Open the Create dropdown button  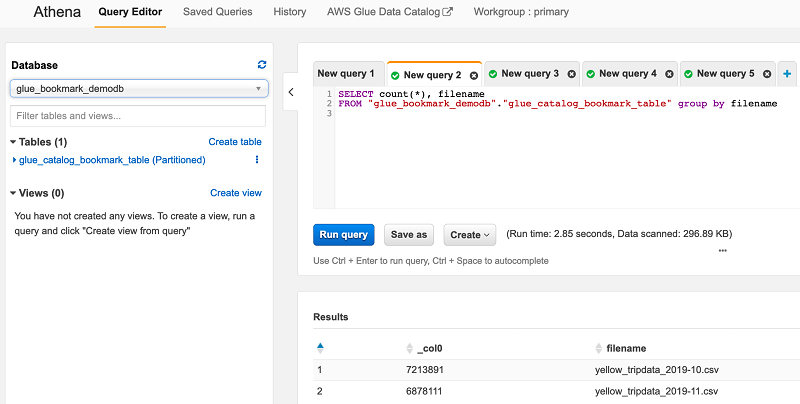tap(470, 235)
